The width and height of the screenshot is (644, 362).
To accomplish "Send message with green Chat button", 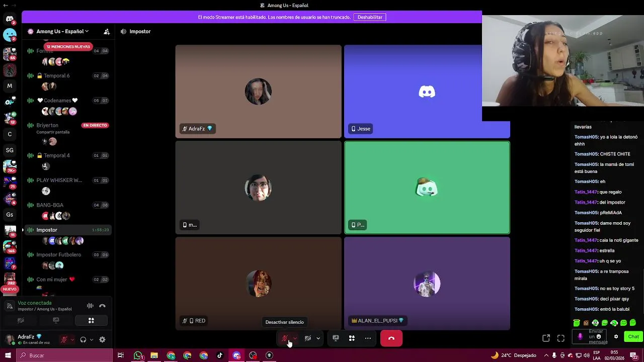I will [633, 337].
